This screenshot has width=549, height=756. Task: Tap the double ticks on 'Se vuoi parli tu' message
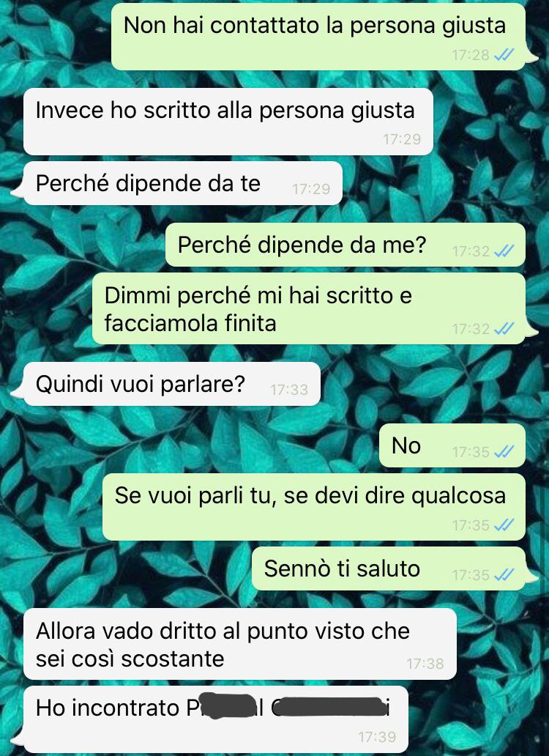tap(504, 525)
